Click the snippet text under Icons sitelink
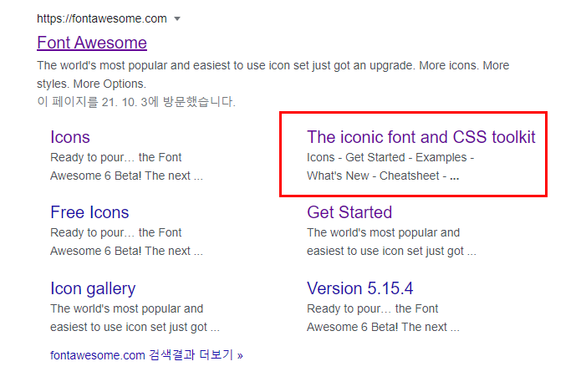 point(127,166)
